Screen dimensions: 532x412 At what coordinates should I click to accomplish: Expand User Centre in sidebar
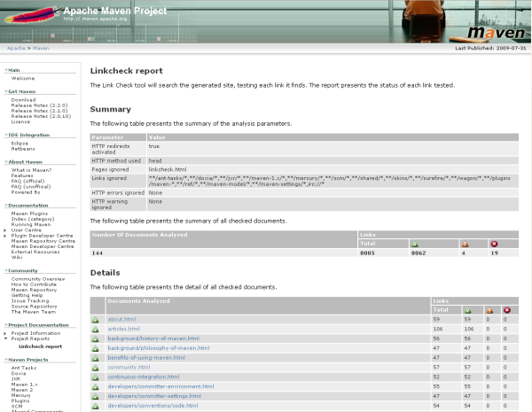4,230
